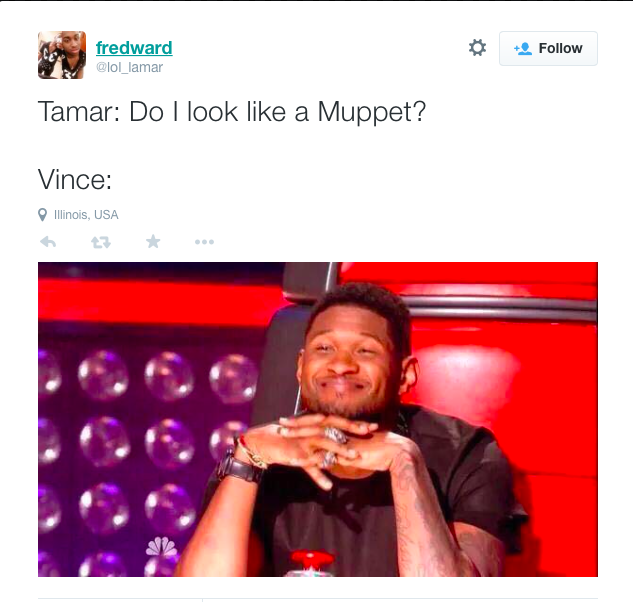This screenshot has height=602, width=633.
Task: Click the location pin icon
Action: pyautogui.click(x=42, y=215)
